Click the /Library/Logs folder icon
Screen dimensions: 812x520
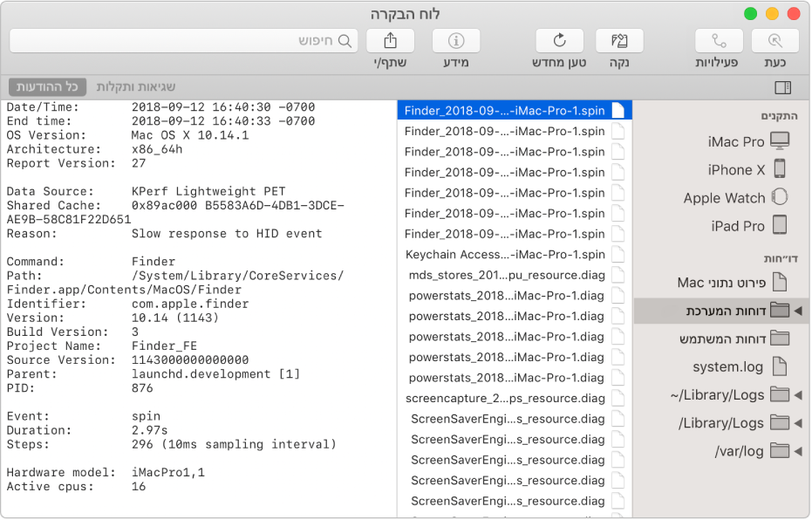tap(780, 422)
